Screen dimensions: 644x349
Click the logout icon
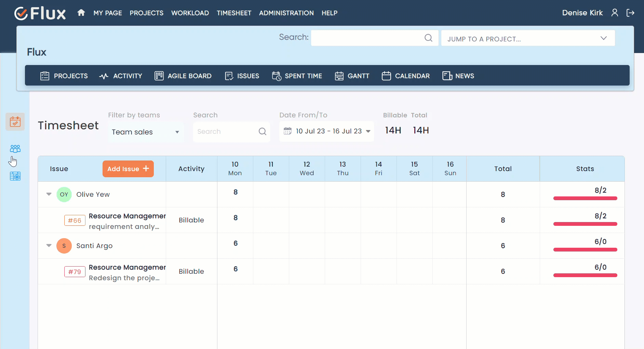[x=630, y=13]
